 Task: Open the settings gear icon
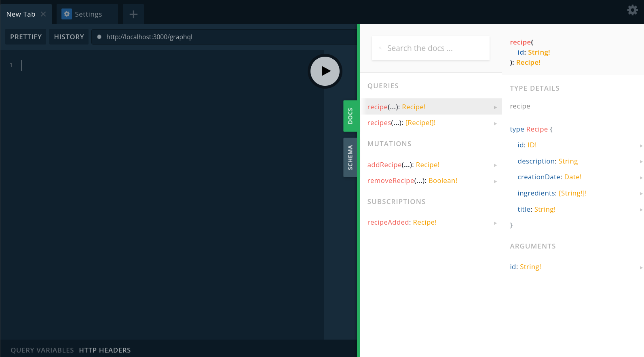pos(632,10)
